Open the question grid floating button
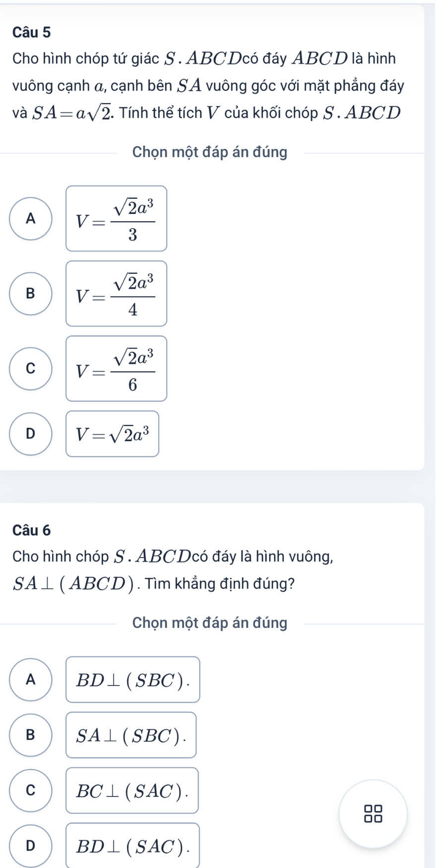The image size is (448, 868). (x=373, y=813)
